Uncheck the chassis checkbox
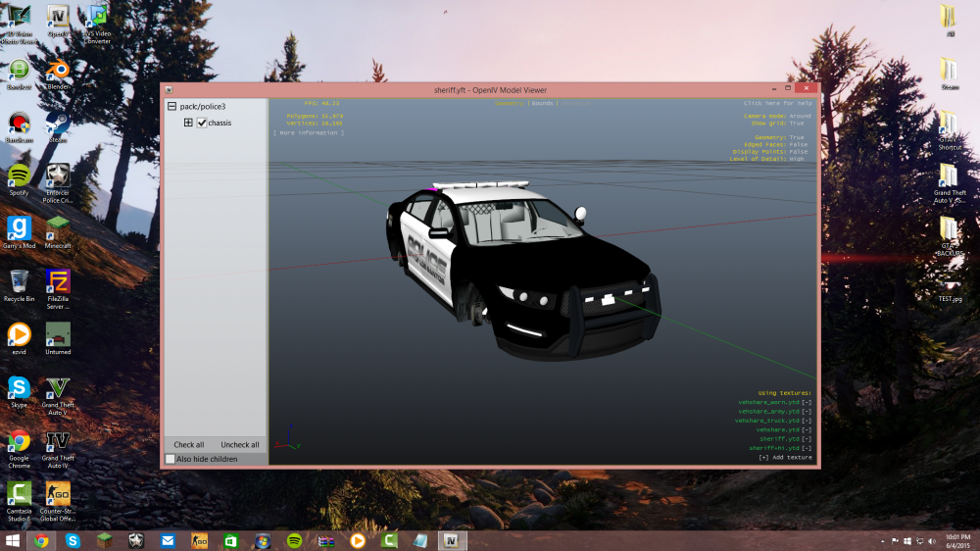The image size is (980, 551). [x=202, y=123]
